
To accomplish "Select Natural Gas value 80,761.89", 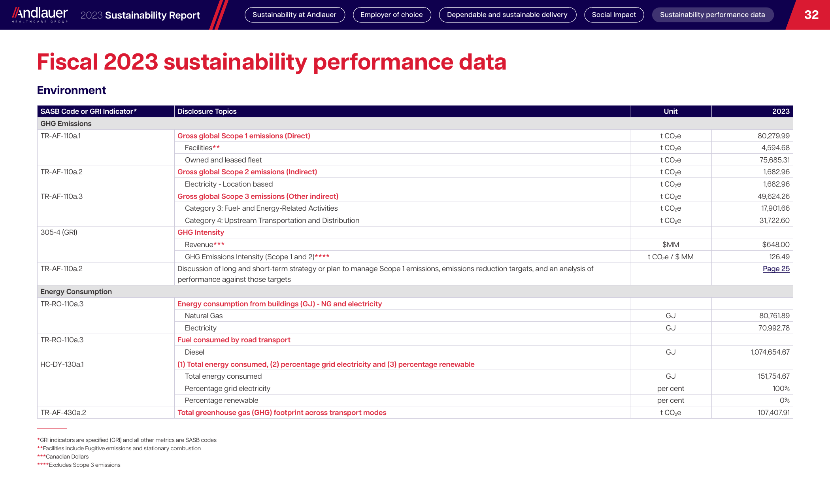I will pyautogui.click(x=774, y=316).
